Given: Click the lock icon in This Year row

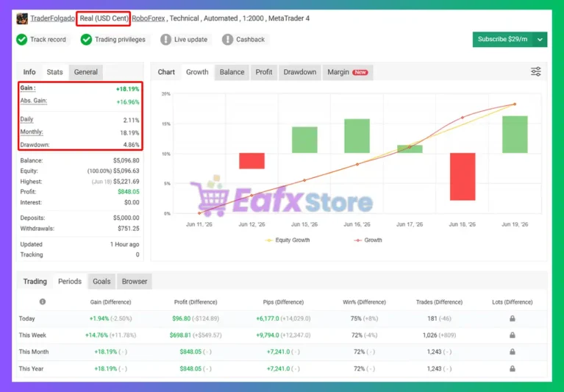Looking at the screenshot, I should [x=513, y=368].
